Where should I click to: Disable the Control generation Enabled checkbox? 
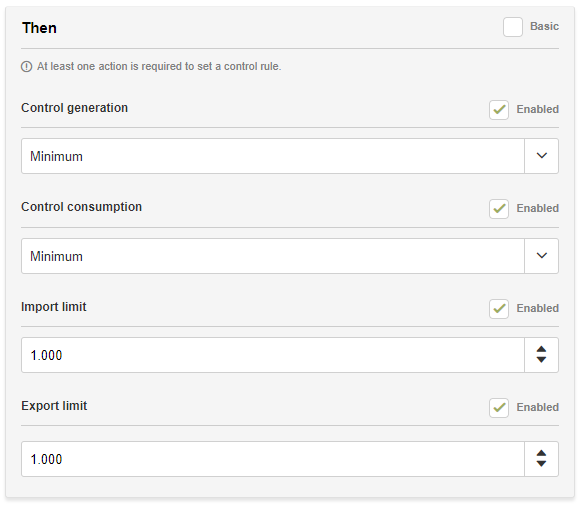499,110
